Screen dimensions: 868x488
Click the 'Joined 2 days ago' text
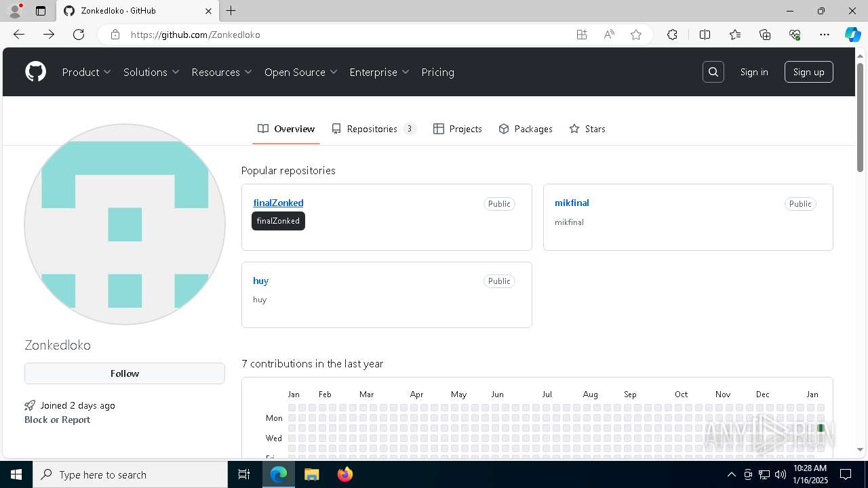coord(77,405)
